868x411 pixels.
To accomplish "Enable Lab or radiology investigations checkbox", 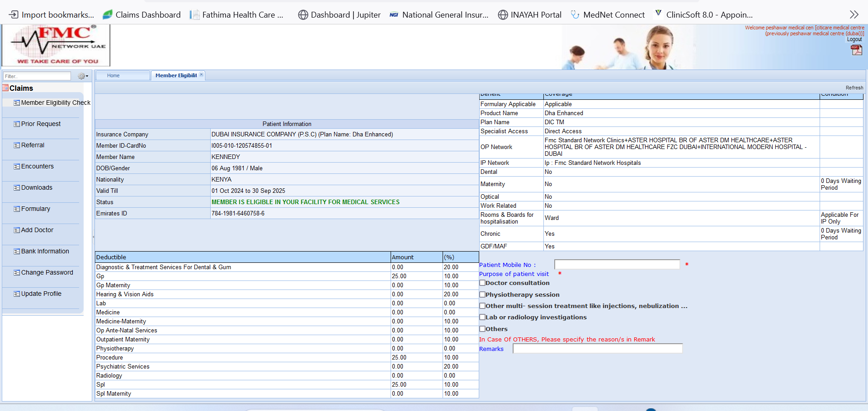I will (x=482, y=317).
